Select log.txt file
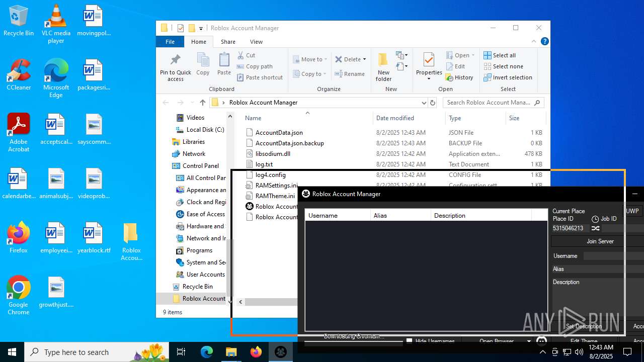This screenshot has width=644, height=362. [x=264, y=164]
